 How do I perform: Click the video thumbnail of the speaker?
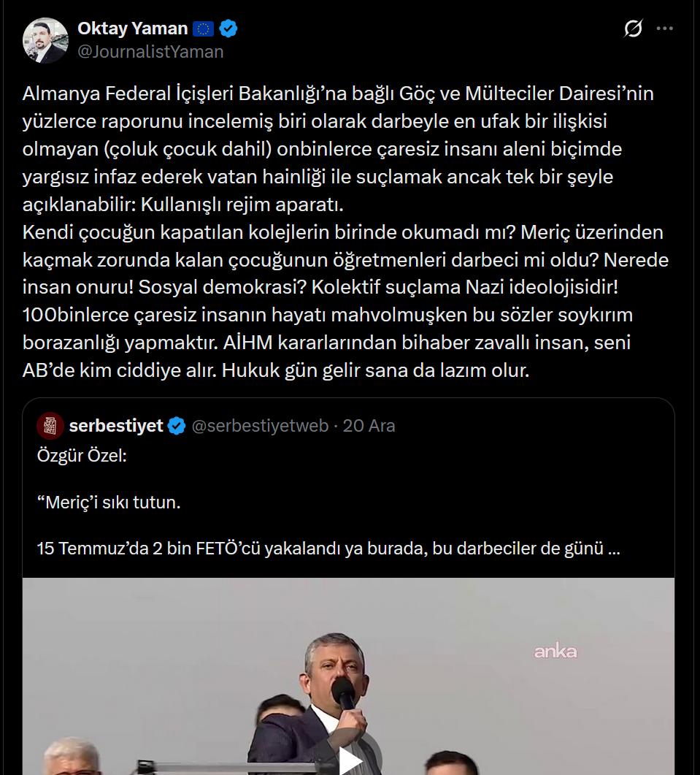click(x=348, y=676)
